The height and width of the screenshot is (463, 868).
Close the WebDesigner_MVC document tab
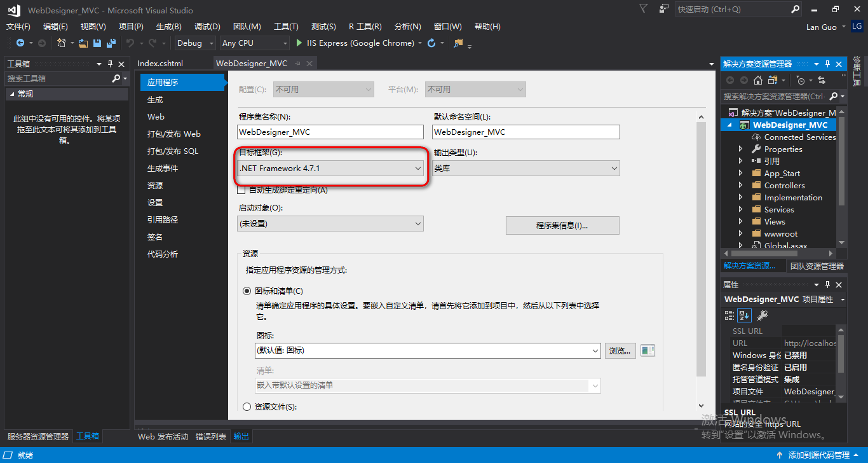tap(309, 64)
